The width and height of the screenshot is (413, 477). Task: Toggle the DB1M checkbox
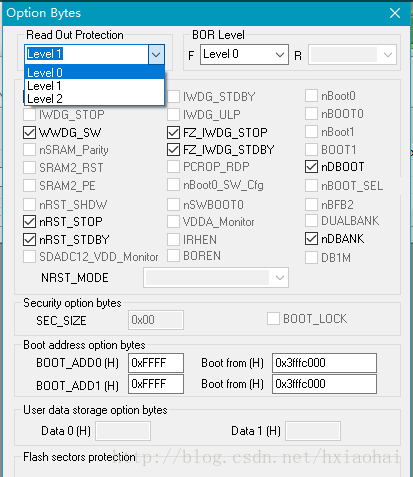tap(311, 258)
